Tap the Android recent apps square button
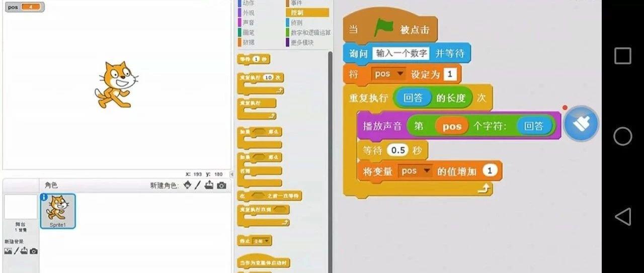The height and width of the screenshot is (273, 644). (x=623, y=56)
